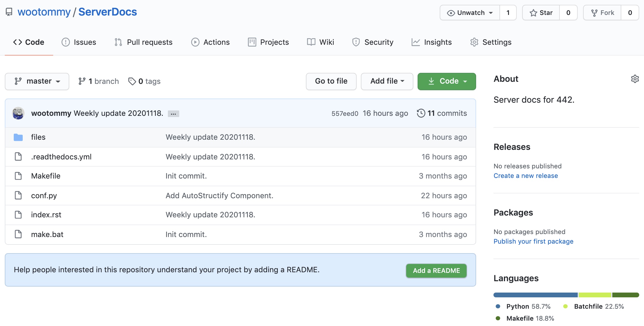Screen dimensions: 644x326
Task: Switch to the Projects tab
Action: [268, 42]
